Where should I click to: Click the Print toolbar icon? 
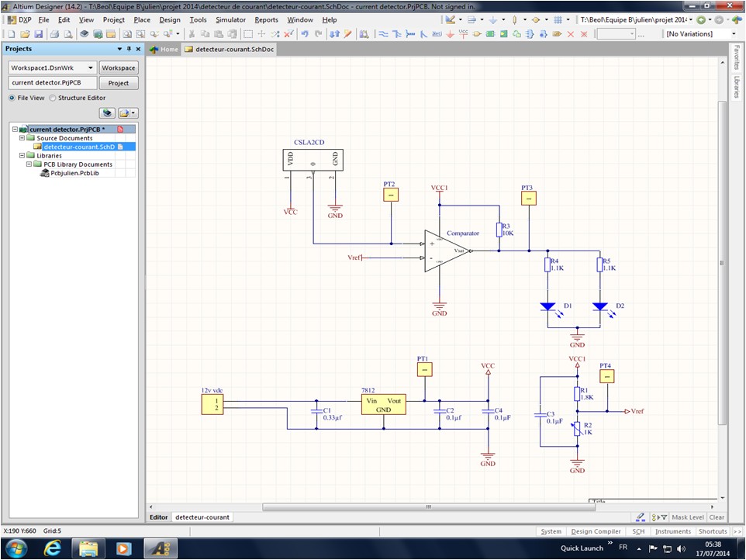point(54,34)
